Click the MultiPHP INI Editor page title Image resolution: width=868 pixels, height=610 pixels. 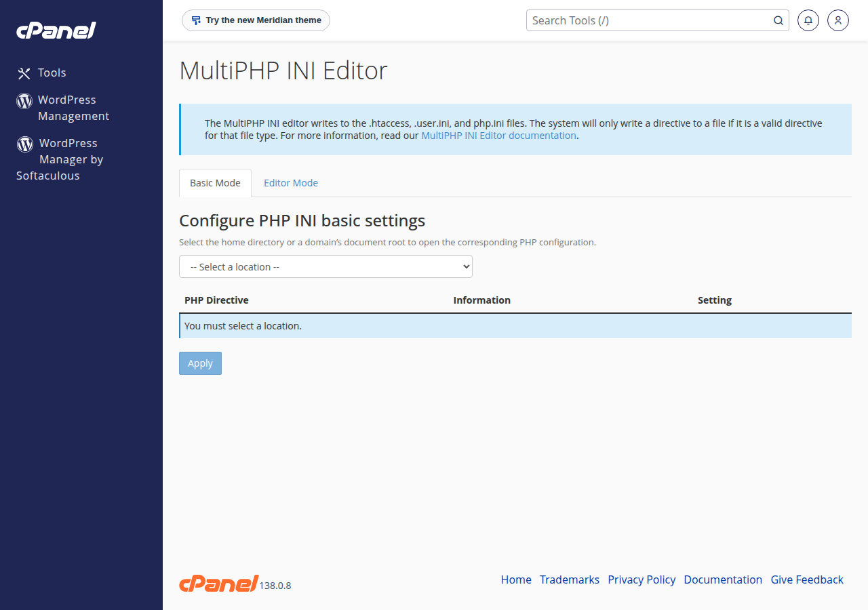283,70
